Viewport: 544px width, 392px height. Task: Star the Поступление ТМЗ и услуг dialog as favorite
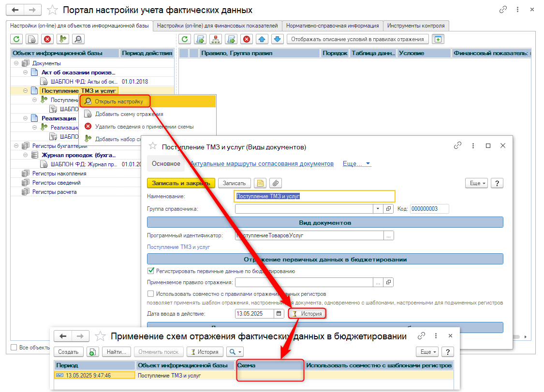click(153, 146)
